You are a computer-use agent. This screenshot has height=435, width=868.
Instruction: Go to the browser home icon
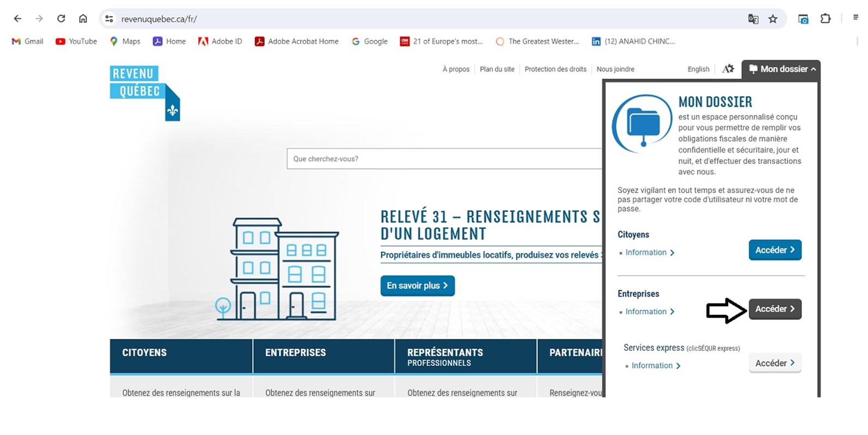point(83,19)
